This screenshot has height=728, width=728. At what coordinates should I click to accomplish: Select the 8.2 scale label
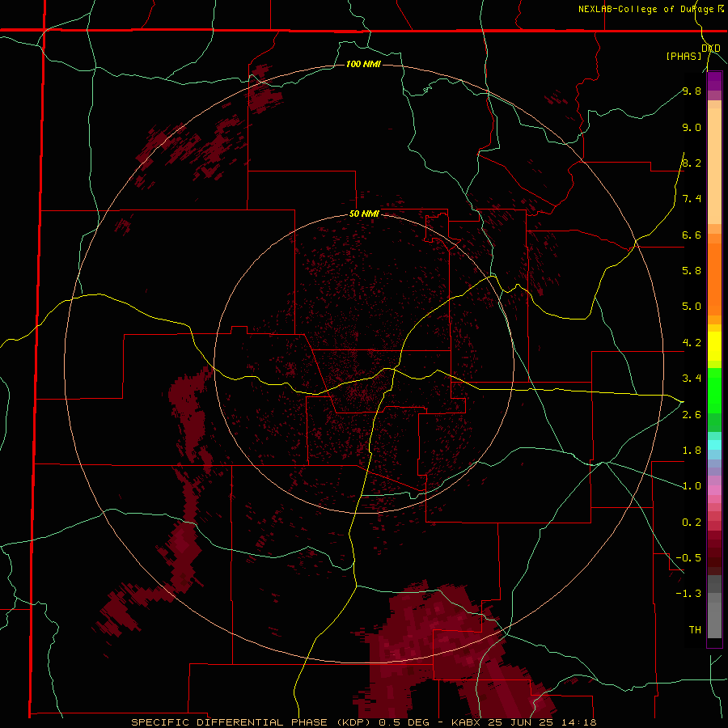pyautogui.click(x=692, y=163)
